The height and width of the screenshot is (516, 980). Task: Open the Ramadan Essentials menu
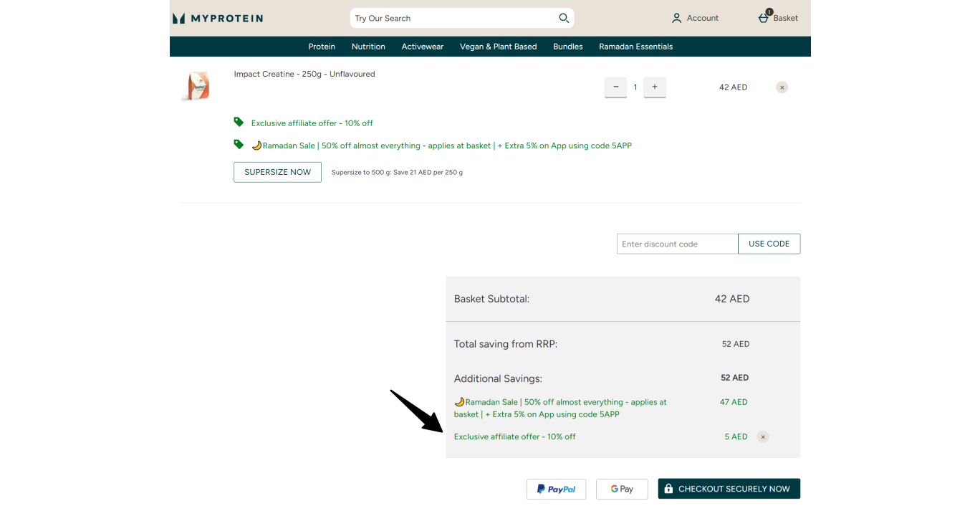coord(636,47)
